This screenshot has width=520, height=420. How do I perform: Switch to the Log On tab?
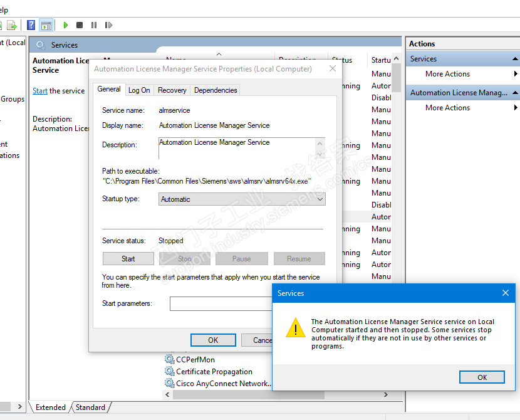(x=139, y=90)
